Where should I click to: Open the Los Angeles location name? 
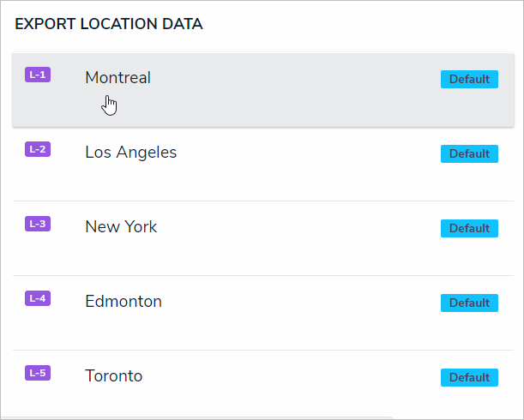coord(130,153)
